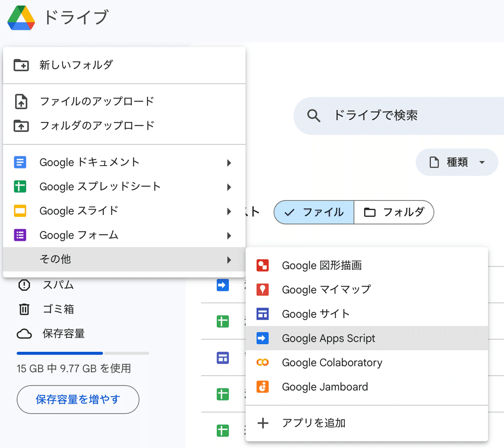
Task: Select the フォルダ filter toggle
Action: pos(394,212)
